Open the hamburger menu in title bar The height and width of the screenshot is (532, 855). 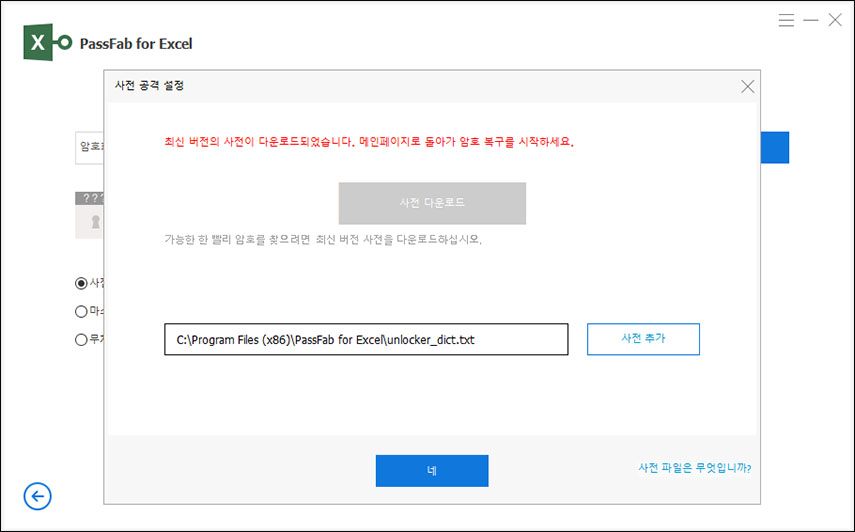(x=786, y=20)
